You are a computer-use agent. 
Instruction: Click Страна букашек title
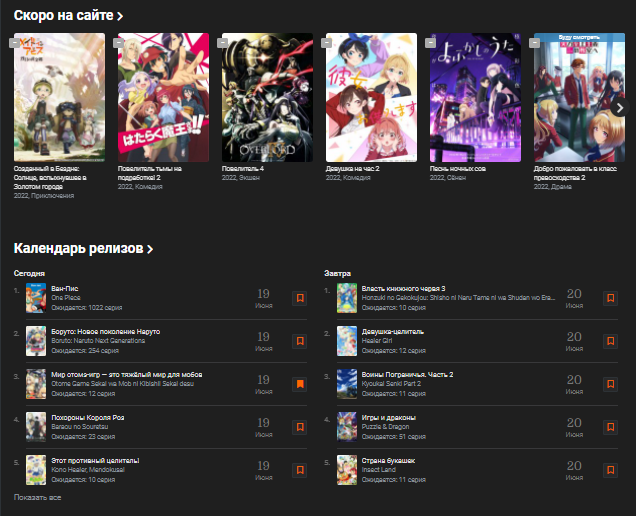click(388, 460)
